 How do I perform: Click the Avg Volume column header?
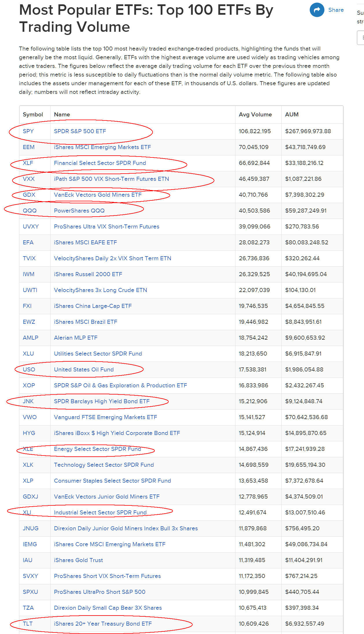[x=255, y=114]
